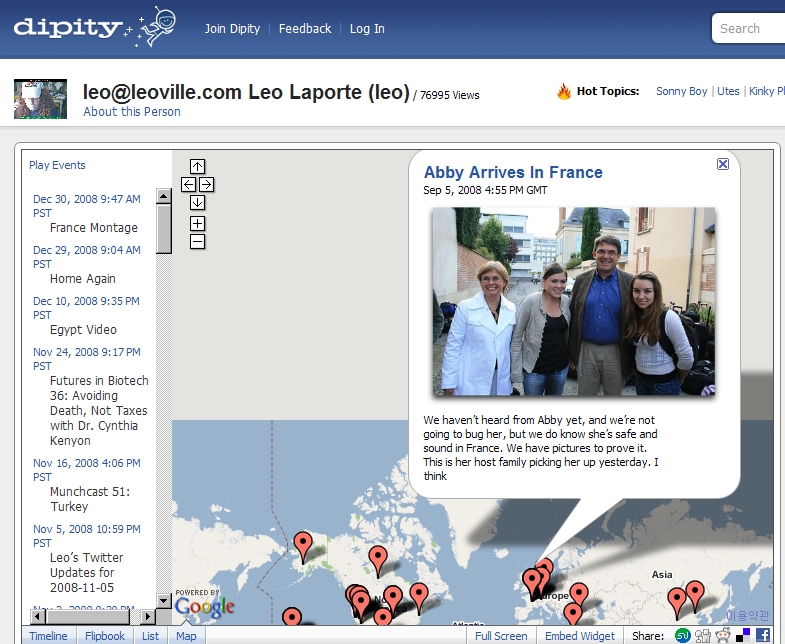
Task: Close the Abby Arrives In France popup
Action: coord(722,164)
